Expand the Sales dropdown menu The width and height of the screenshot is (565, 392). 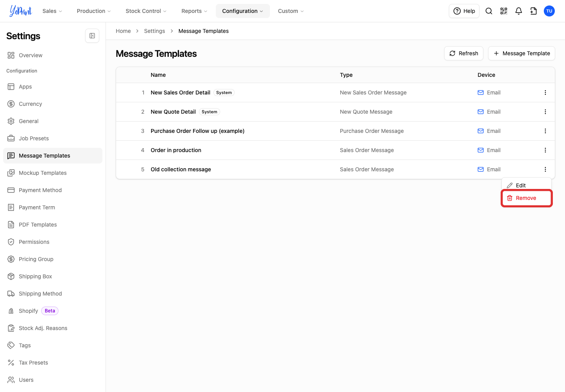click(52, 11)
